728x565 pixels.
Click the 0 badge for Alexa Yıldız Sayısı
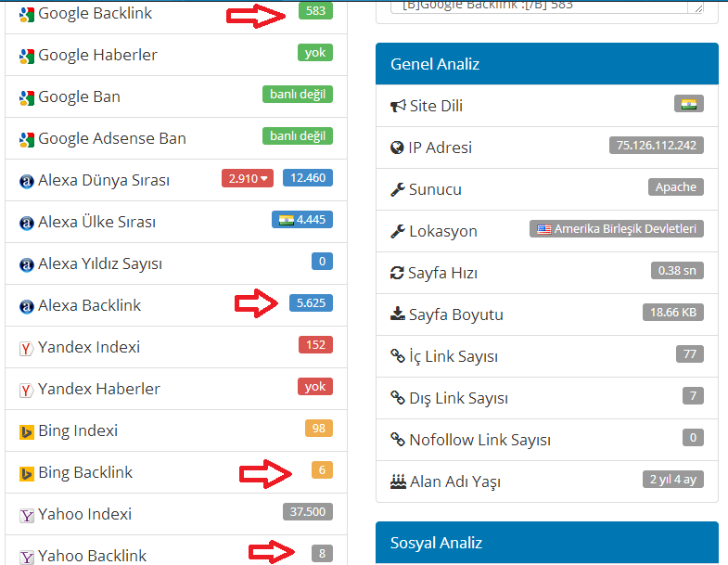pyautogui.click(x=322, y=261)
